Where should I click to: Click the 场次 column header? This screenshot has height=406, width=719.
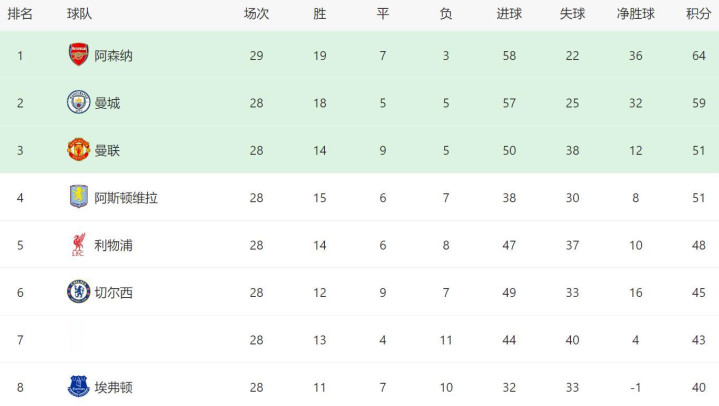(x=257, y=14)
